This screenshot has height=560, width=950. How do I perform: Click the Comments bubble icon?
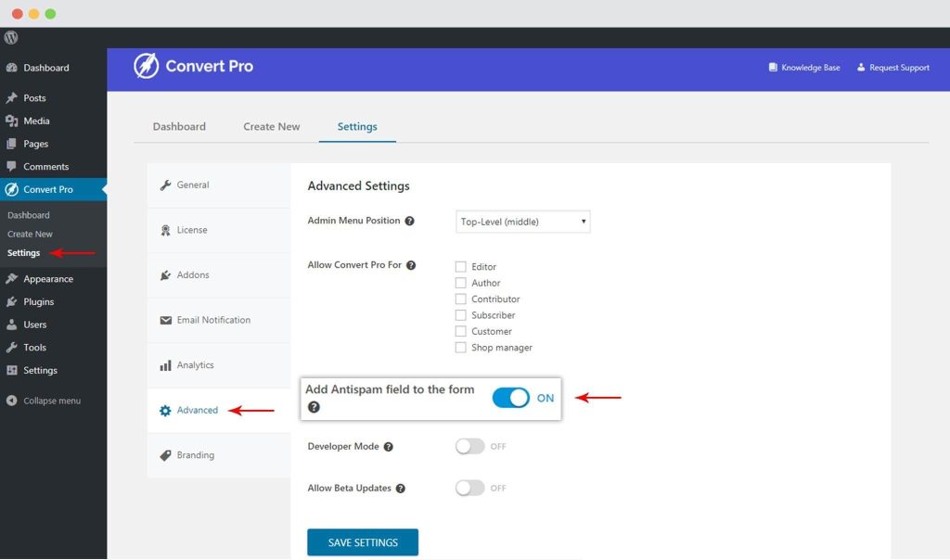11,167
